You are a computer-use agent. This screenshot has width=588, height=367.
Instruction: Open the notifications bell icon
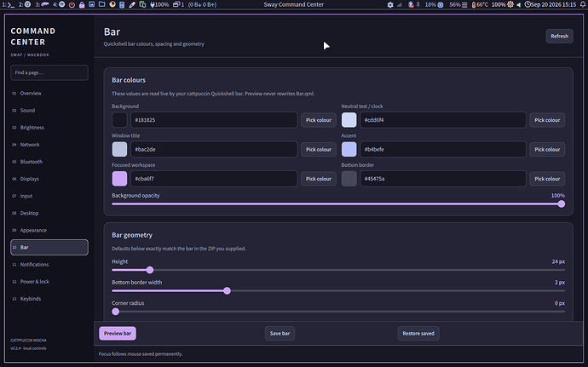tap(583, 5)
